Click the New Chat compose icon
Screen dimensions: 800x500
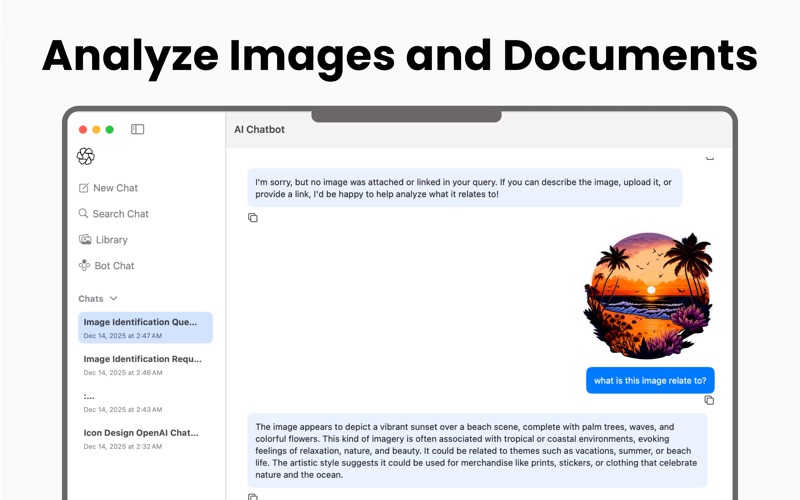click(x=84, y=188)
